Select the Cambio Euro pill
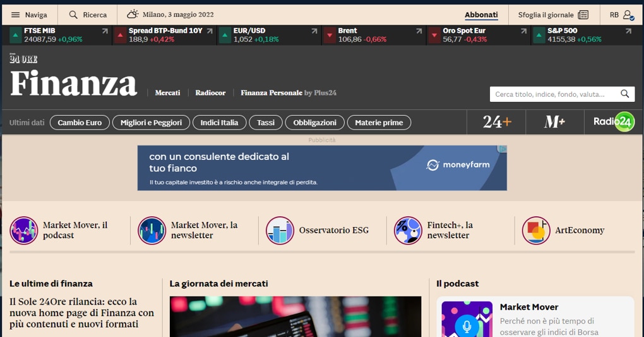The height and width of the screenshot is (337, 644). point(80,123)
